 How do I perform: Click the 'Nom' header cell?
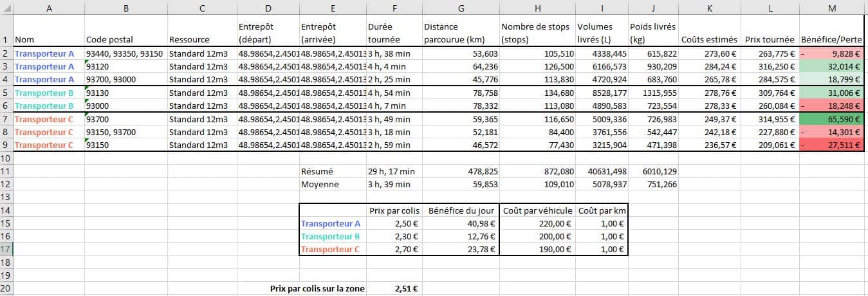pyautogui.click(x=48, y=31)
